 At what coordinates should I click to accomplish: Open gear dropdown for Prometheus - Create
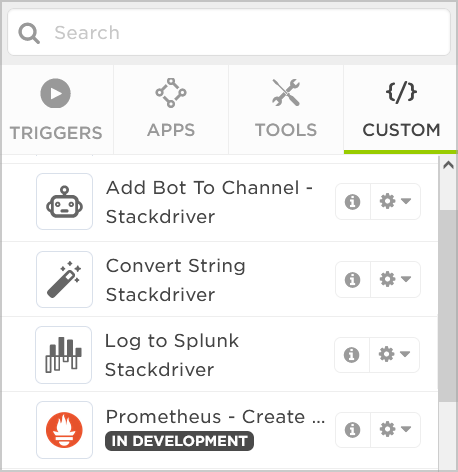pos(395,430)
